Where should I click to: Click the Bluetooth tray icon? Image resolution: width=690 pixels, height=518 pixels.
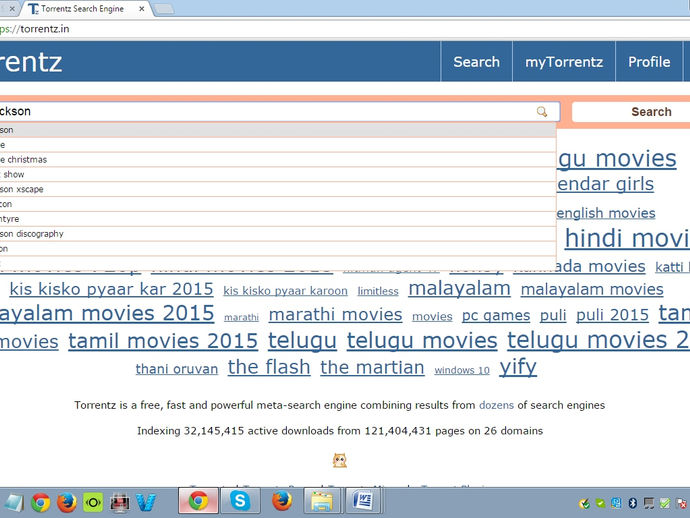tap(632, 503)
